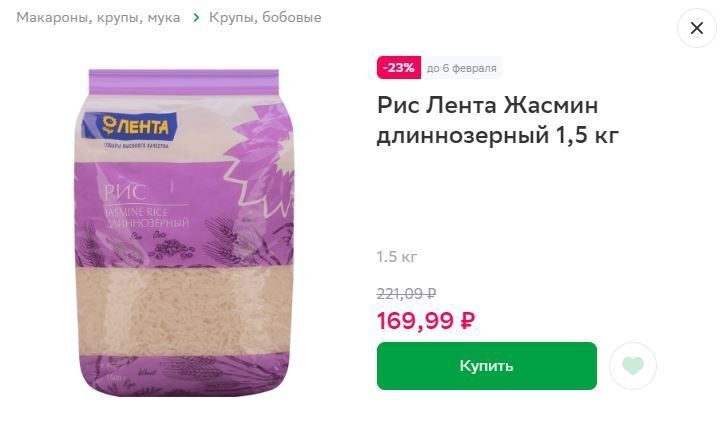726x438 pixels.
Task: Select the Рис Лента Жасмин product title
Action: click(498, 119)
